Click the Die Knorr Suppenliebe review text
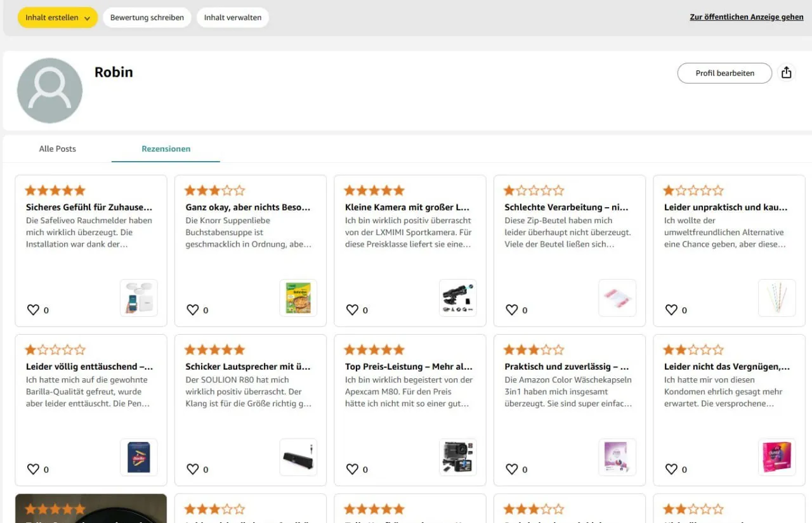The height and width of the screenshot is (523, 812). pyautogui.click(x=248, y=232)
